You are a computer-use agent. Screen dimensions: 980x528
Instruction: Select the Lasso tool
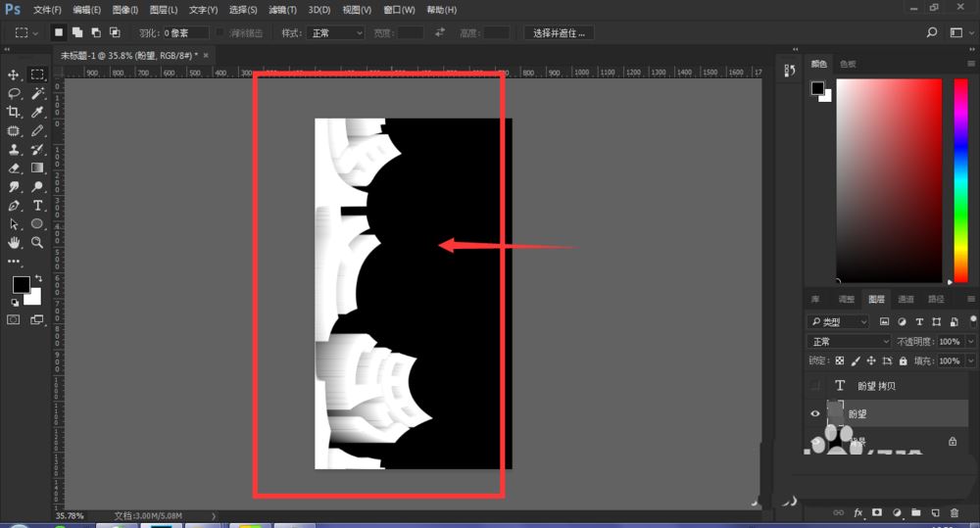coord(13,94)
